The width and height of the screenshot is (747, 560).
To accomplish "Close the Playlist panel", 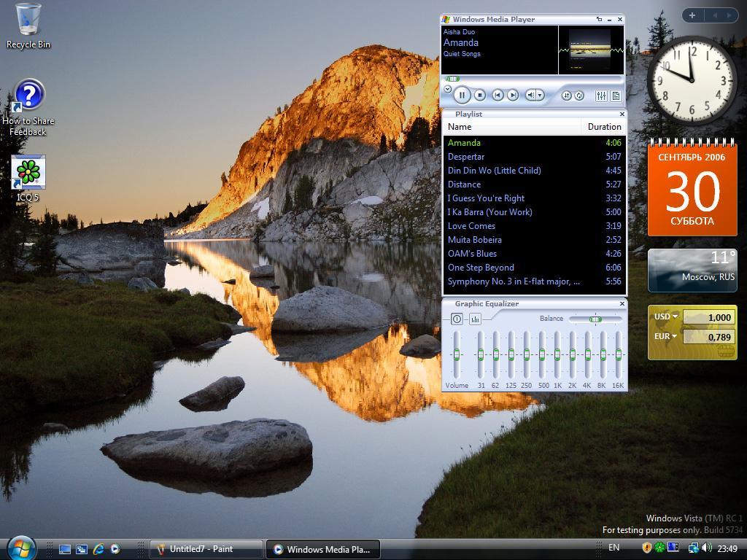I will click(x=622, y=114).
